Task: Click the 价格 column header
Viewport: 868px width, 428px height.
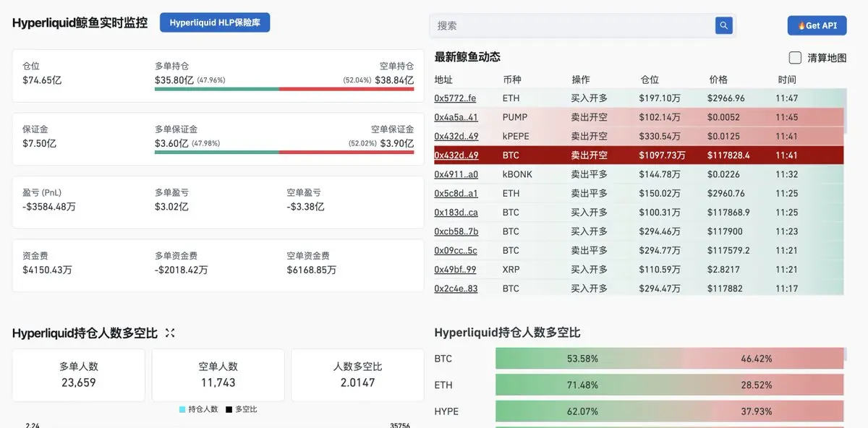Action: click(718, 80)
